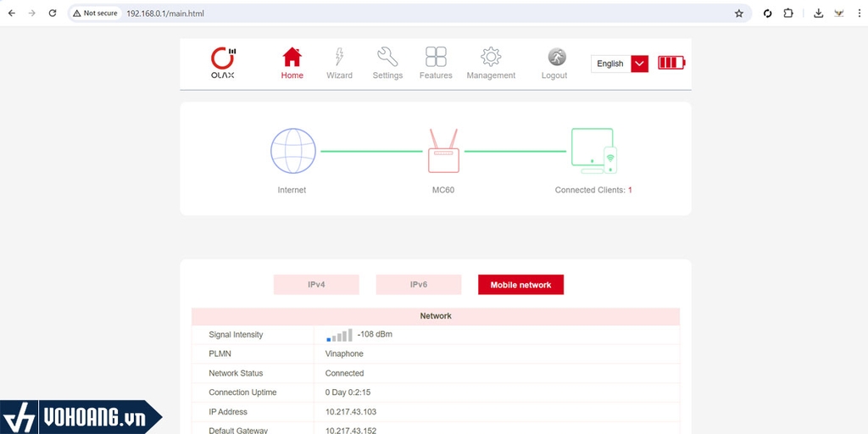The width and height of the screenshot is (868, 434).
Task: Open the Home page icon
Action: tap(292, 57)
